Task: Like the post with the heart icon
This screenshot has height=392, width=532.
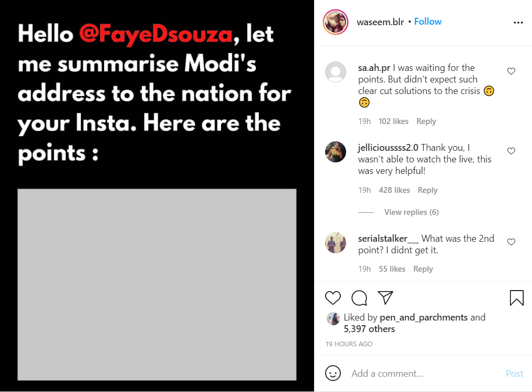Action: click(x=333, y=298)
